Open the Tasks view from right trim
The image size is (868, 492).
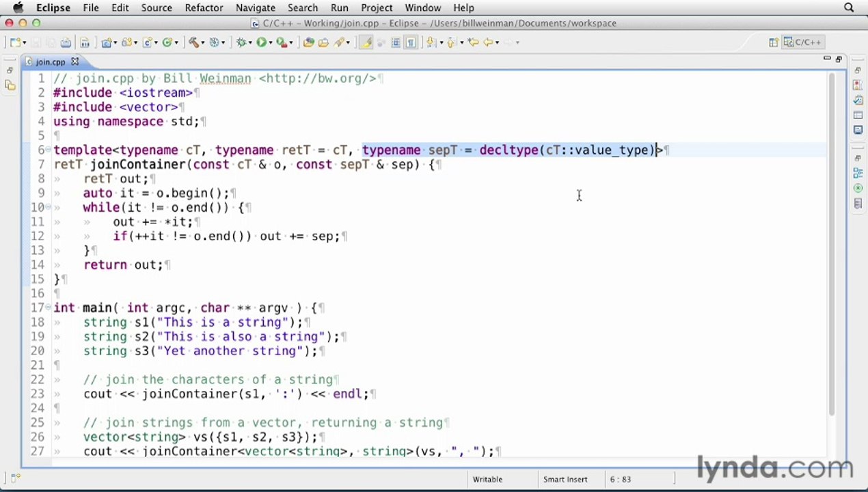coord(857,100)
